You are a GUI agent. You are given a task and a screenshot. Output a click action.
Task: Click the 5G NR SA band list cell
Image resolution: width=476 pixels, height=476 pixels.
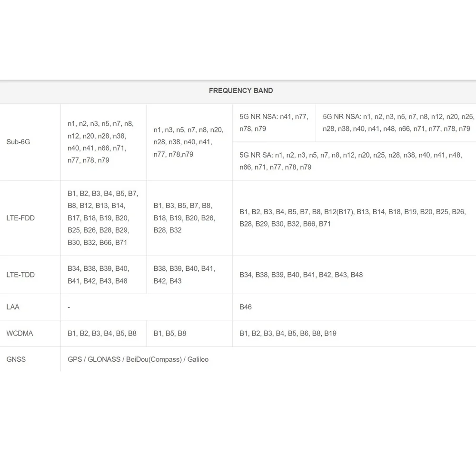click(x=351, y=161)
